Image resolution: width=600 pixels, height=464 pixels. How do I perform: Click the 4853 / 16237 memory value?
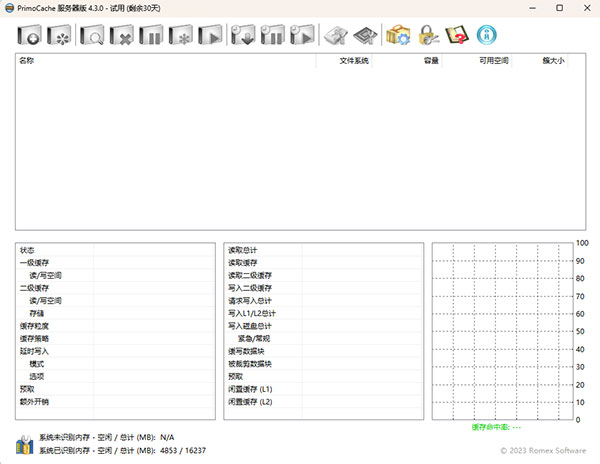coord(183,451)
